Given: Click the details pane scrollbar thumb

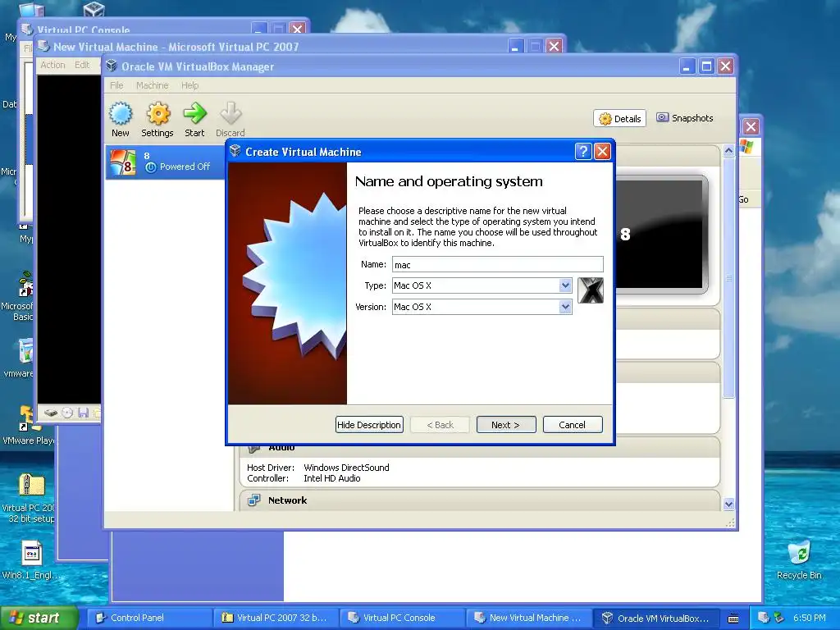Looking at the screenshot, I should click(728, 277).
